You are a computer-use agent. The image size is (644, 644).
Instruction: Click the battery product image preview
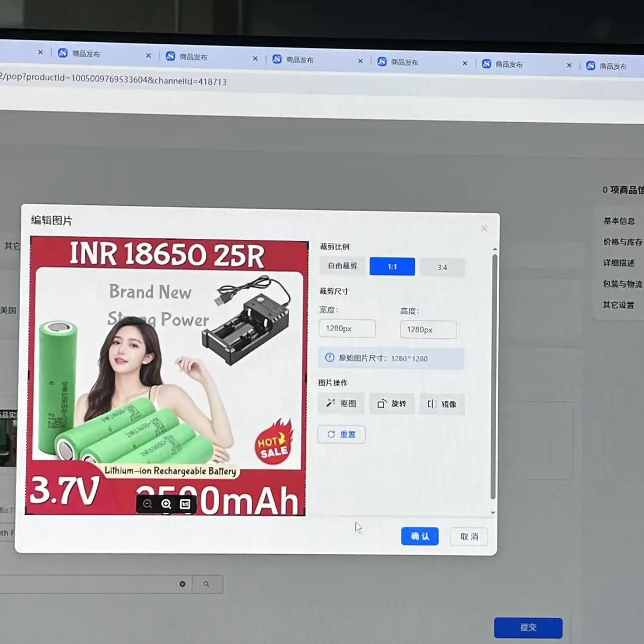click(167, 376)
